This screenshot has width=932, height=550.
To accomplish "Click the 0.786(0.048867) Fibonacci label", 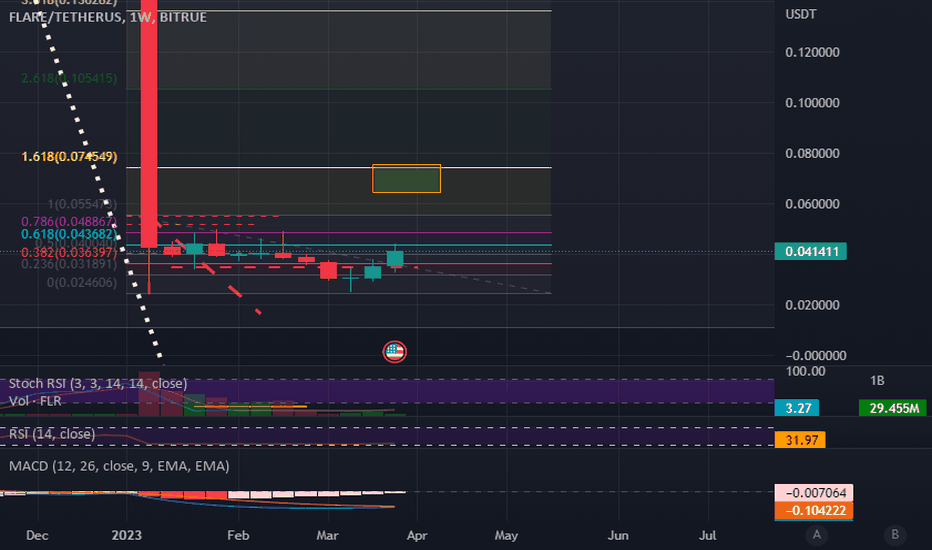I will (x=69, y=222).
